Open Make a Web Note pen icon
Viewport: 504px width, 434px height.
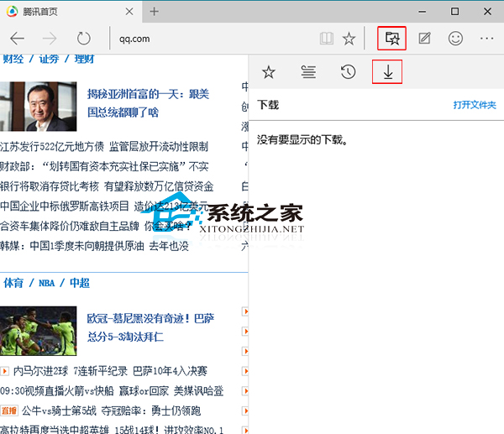coord(424,39)
